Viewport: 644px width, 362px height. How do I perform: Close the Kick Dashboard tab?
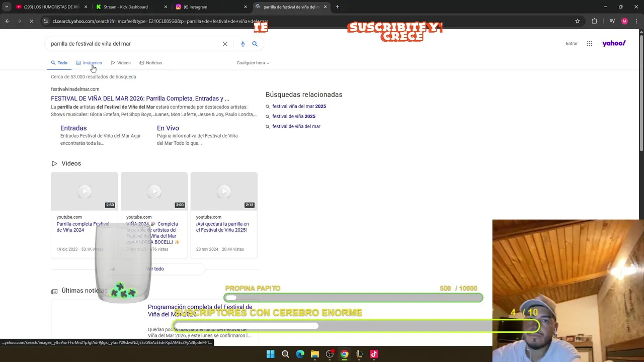click(166, 7)
